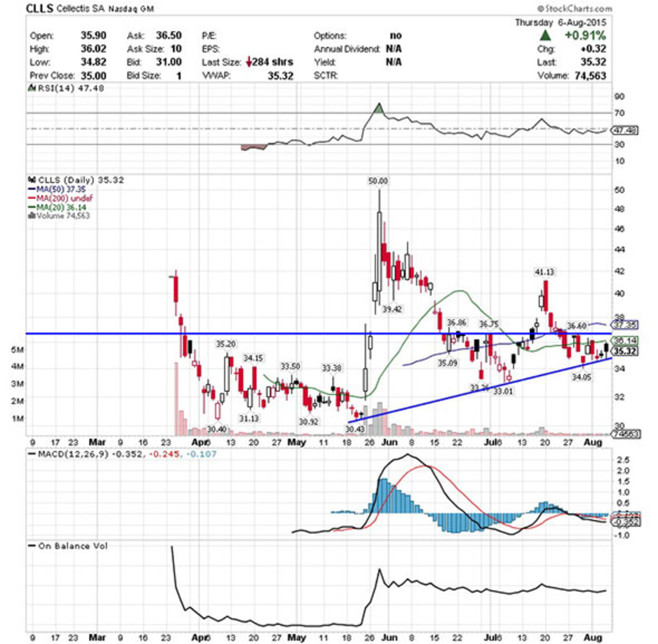658x644 pixels.
Task: Click the red down-arrow beside Last Size
Action: click(x=249, y=62)
